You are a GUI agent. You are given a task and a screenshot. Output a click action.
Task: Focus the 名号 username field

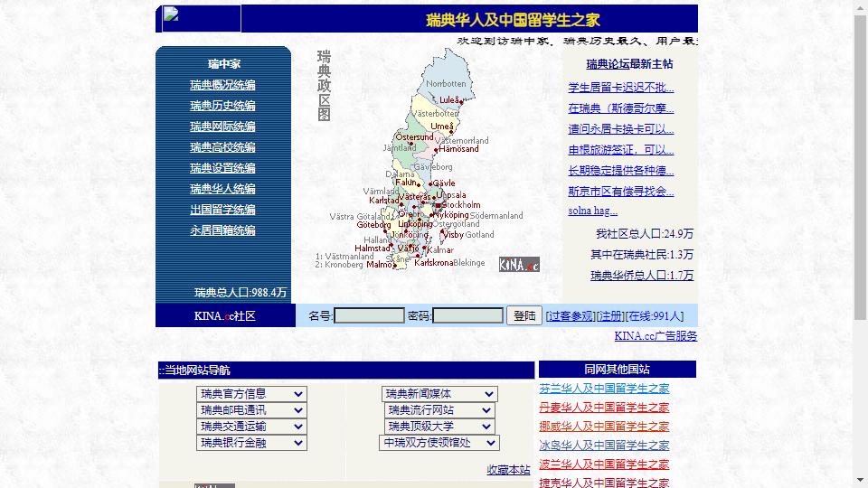[369, 316]
